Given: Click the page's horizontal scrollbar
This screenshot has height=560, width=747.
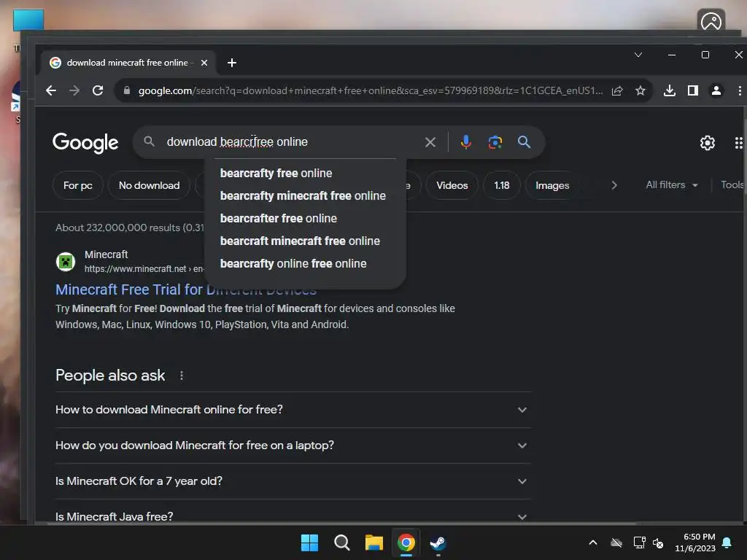Looking at the screenshot, I should 341,524.
